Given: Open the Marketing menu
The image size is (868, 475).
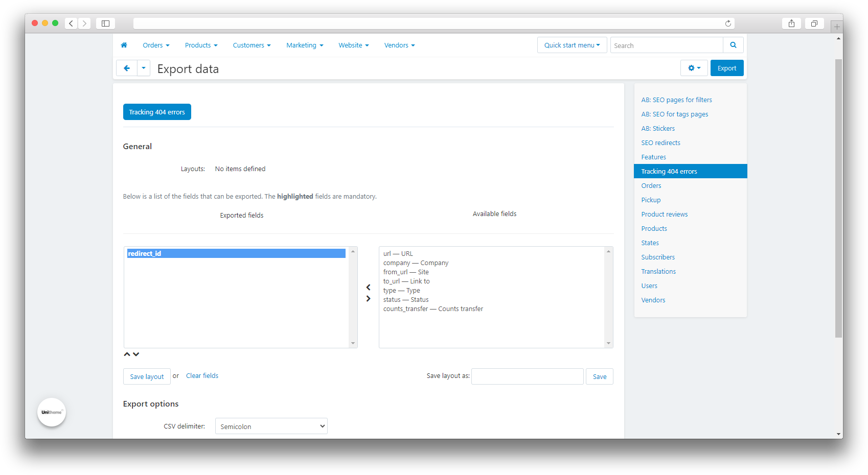Looking at the screenshot, I should point(305,45).
